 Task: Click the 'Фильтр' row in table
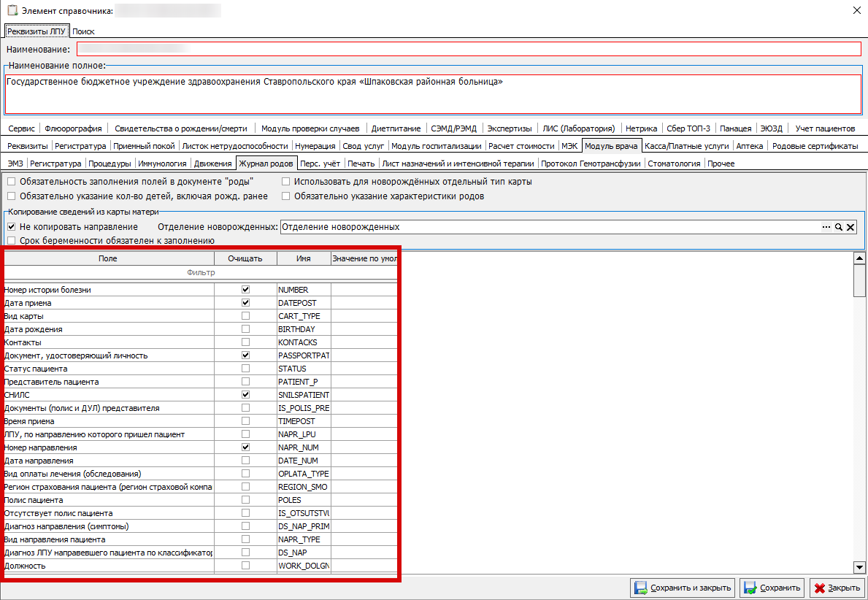pos(201,272)
